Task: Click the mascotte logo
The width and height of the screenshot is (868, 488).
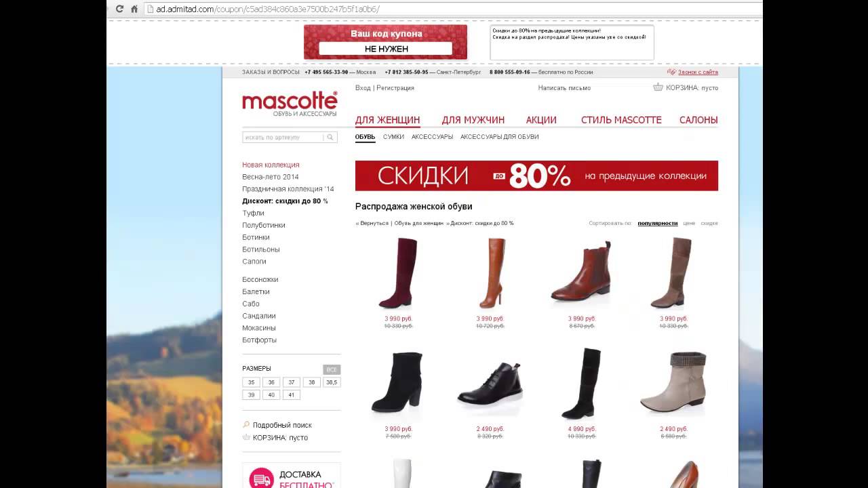Action: point(290,104)
